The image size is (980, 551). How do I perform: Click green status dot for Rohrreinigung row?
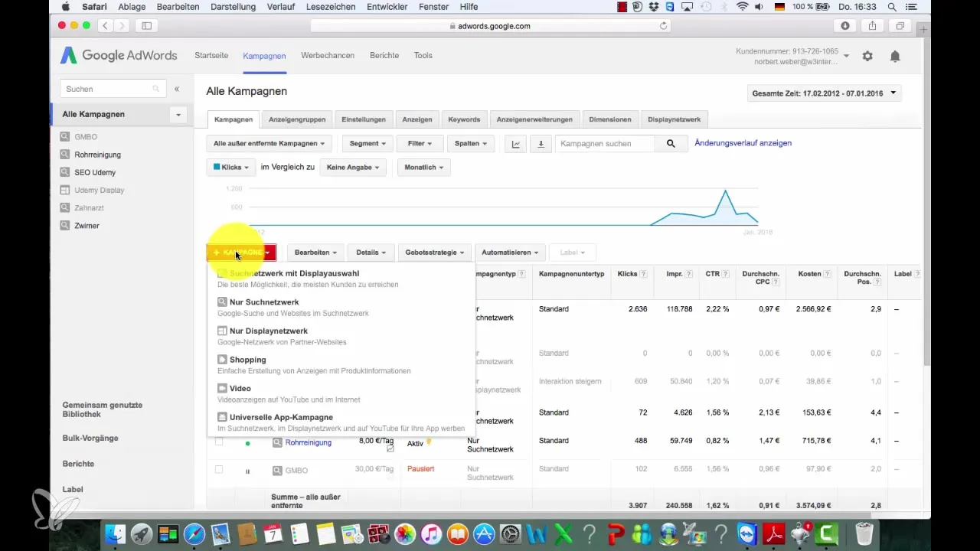click(x=247, y=443)
